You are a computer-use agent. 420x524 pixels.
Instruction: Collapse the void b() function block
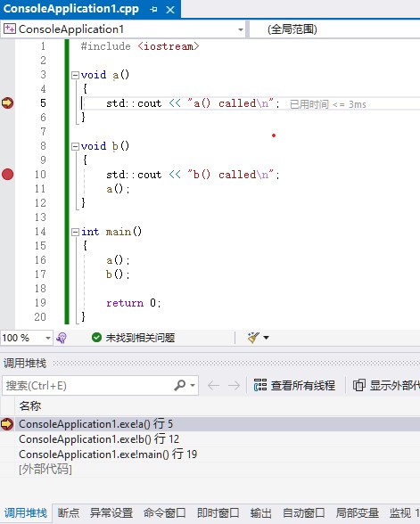tap(75, 146)
